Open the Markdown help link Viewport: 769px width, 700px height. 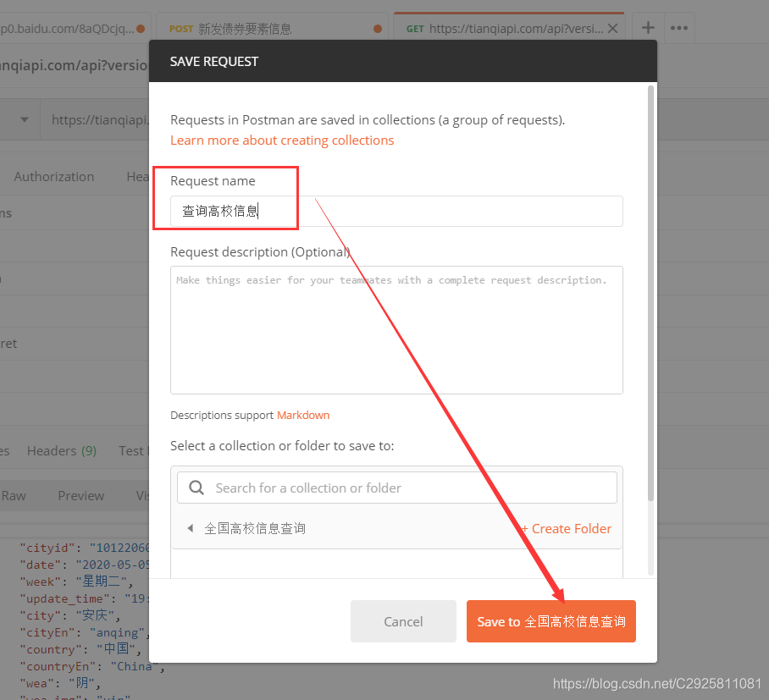[303, 416]
